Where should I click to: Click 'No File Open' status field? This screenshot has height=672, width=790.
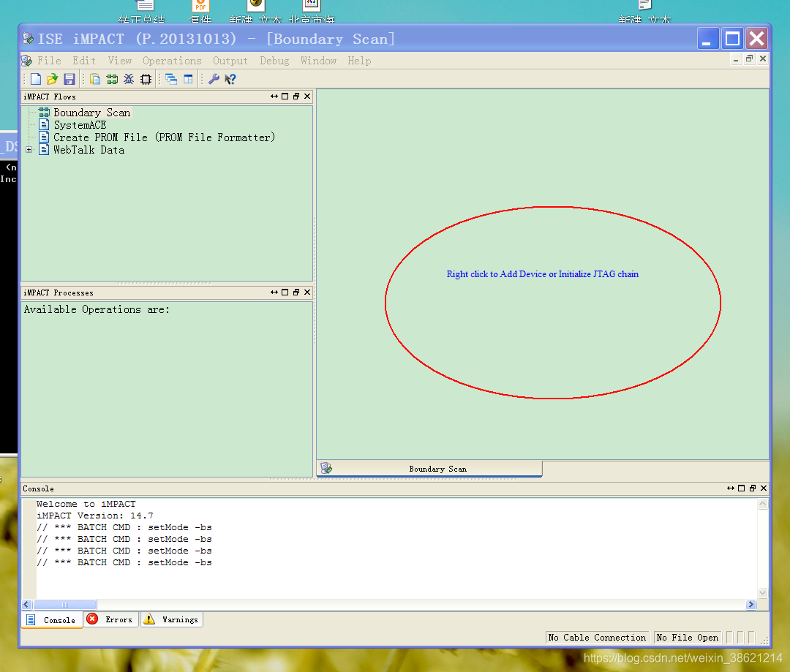(x=687, y=637)
